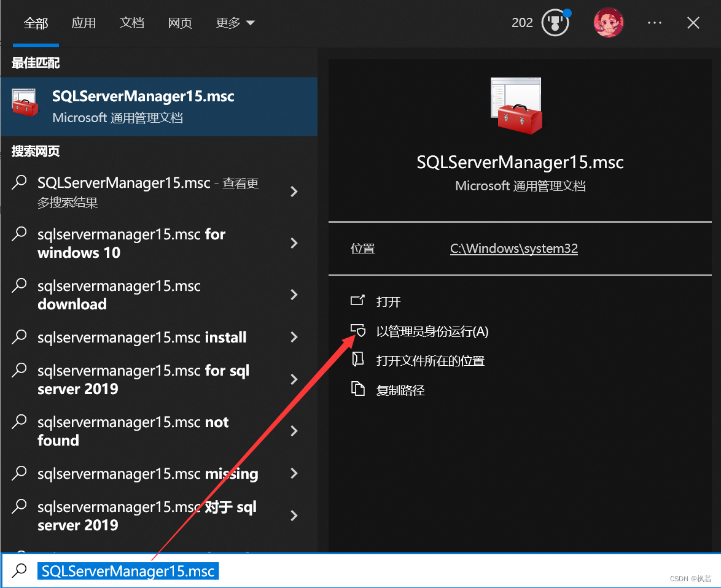Click the search icon beside 'for windows 10' suggestion
The height and width of the screenshot is (588, 721).
[19, 234]
